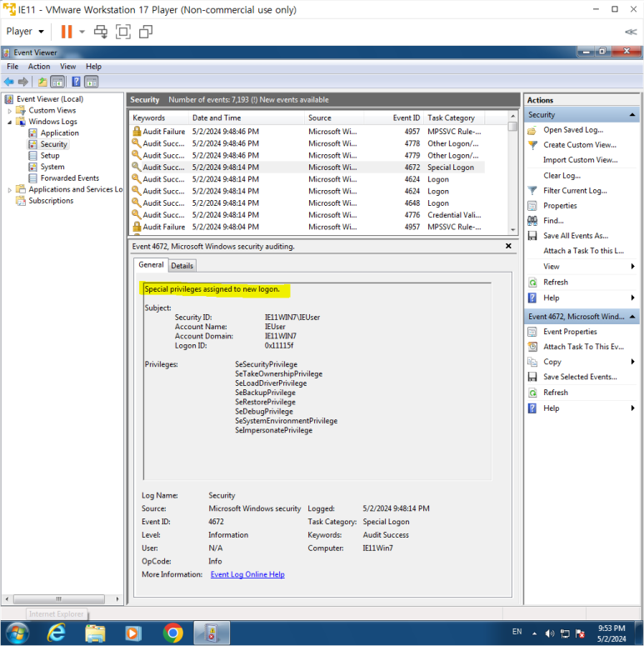Open the Help menu in menu bar

93,67
